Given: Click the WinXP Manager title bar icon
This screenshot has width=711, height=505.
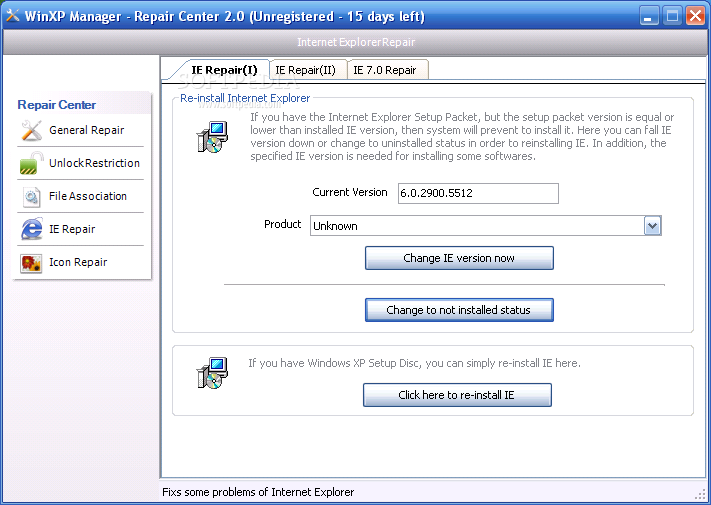Looking at the screenshot, I should 12,16.
